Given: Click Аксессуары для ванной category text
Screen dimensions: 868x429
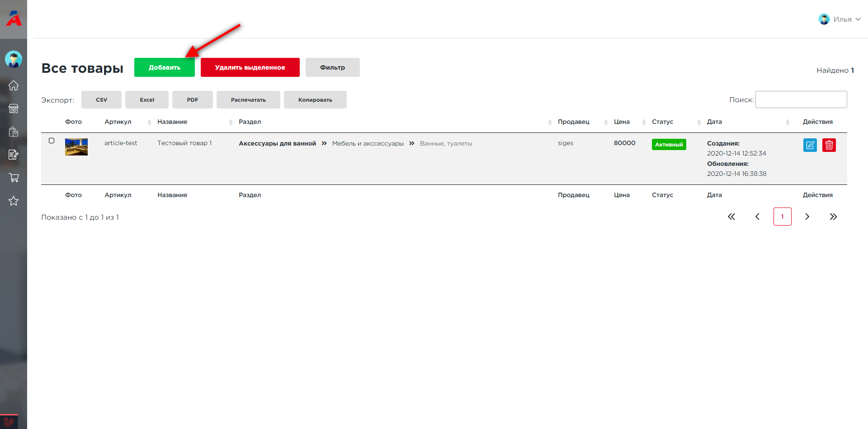Looking at the screenshot, I should (278, 143).
